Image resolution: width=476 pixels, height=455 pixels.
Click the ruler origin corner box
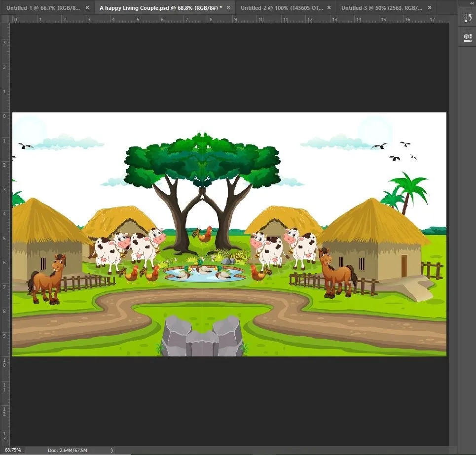(5, 19)
